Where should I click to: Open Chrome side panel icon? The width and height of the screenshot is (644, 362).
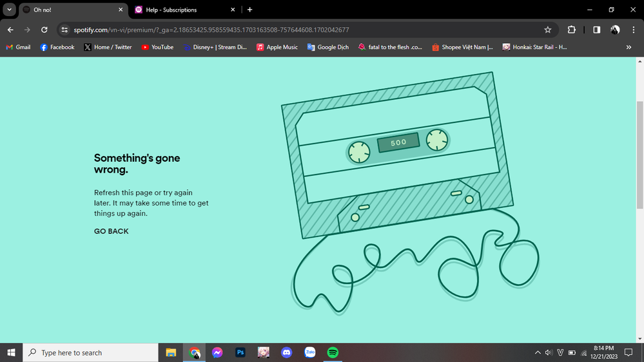(596, 30)
